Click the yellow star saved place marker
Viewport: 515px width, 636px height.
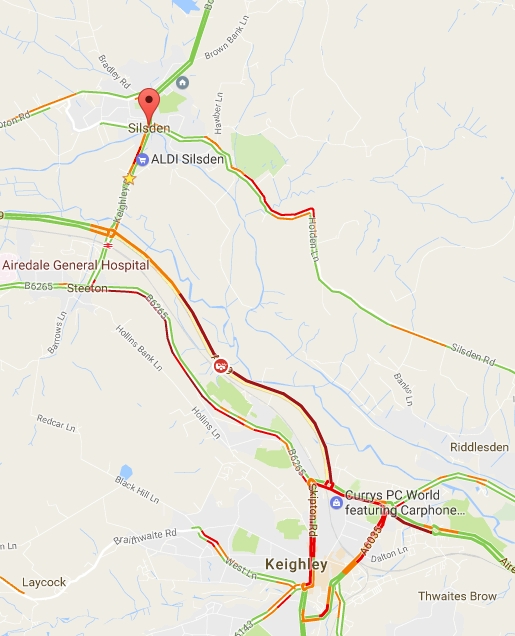(129, 178)
